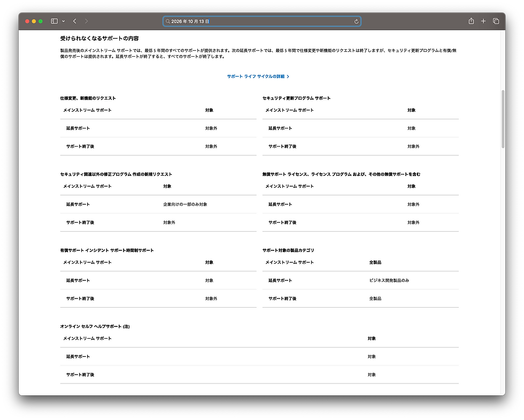The height and width of the screenshot is (420, 524).
Task: Go forward with the forward arrow
Action: point(86,21)
